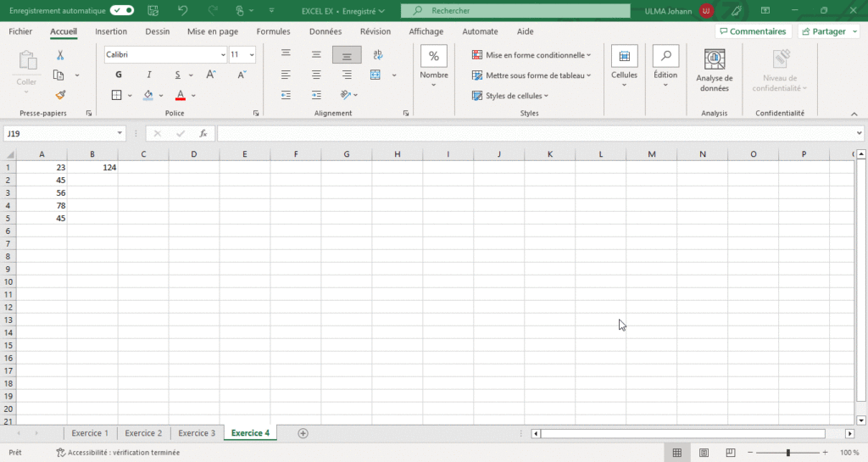Switch to Page Break Preview view
The image size is (868, 462).
tap(730, 453)
